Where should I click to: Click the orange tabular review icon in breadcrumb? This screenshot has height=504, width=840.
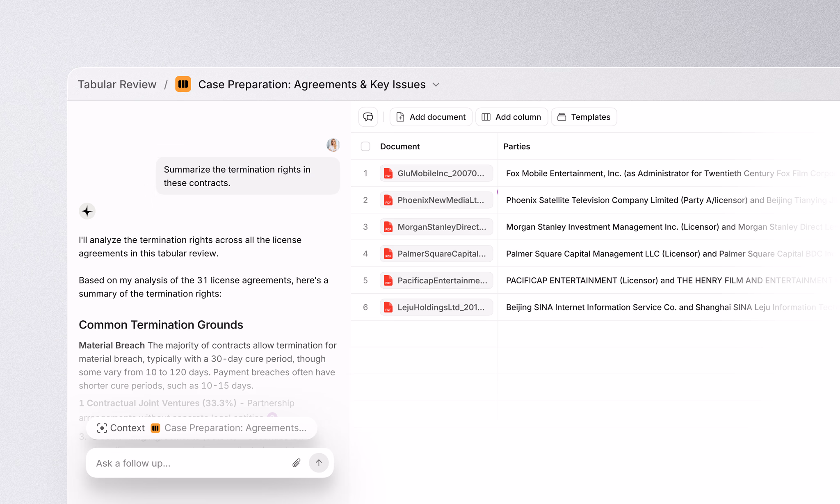point(183,84)
